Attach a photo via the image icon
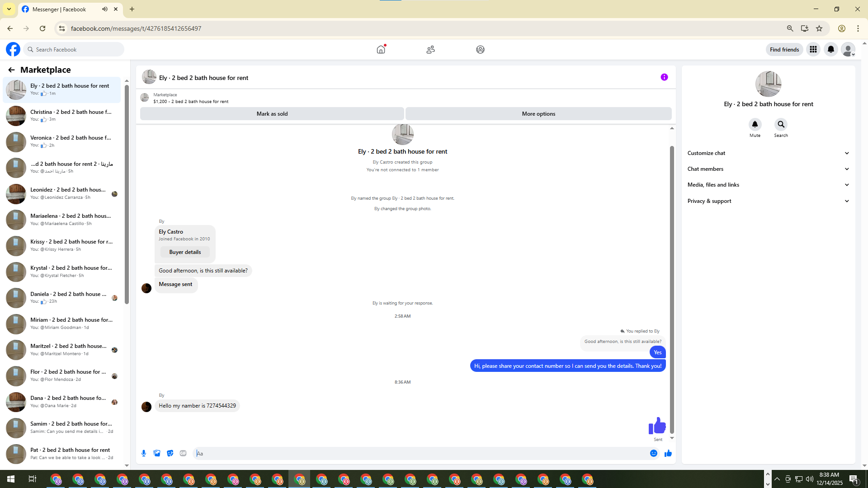Image resolution: width=868 pixels, height=488 pixels. pyautogui.click(x=157, y=453)
